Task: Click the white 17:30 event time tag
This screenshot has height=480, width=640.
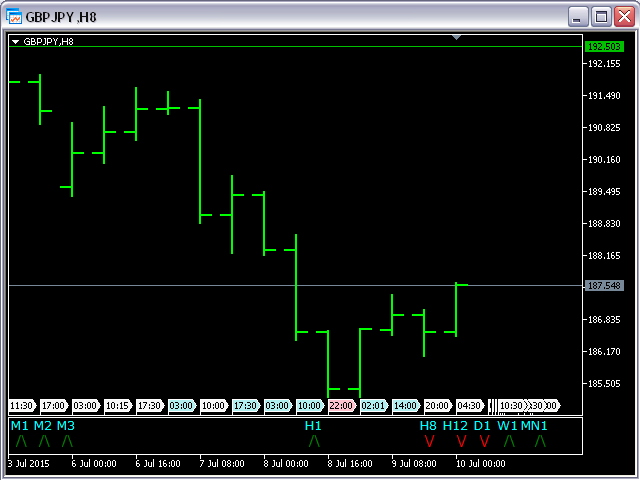Action: click(x=151, y=406)
